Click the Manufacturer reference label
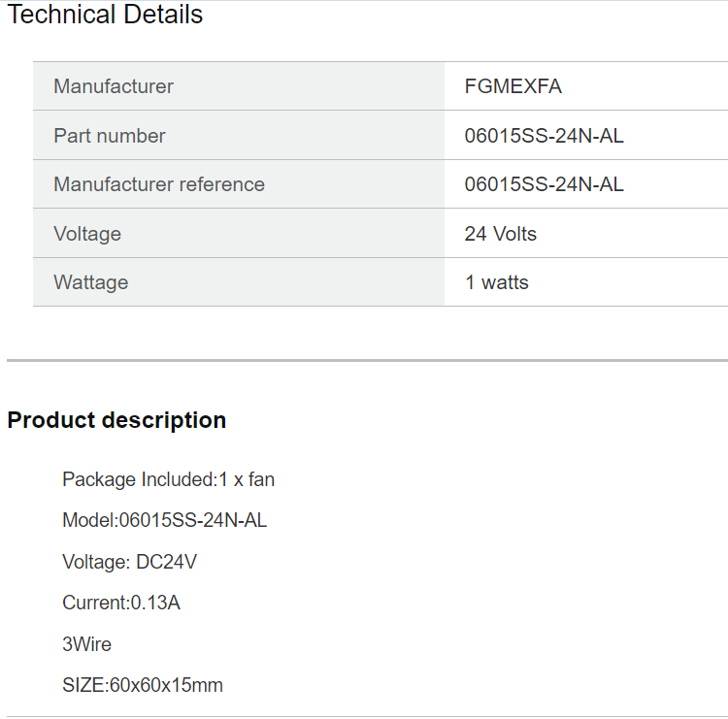Viewport: 728px width, 719px height. (159, 184)
